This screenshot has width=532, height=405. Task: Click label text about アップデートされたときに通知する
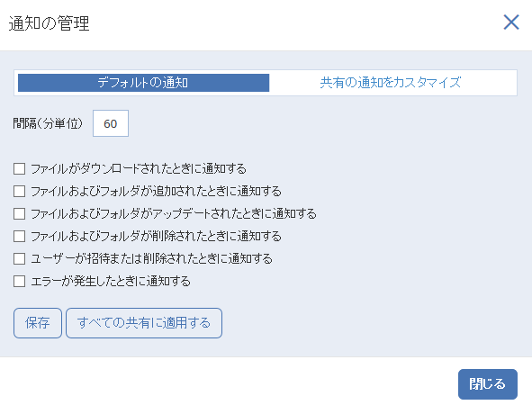(x=174, y=213)
